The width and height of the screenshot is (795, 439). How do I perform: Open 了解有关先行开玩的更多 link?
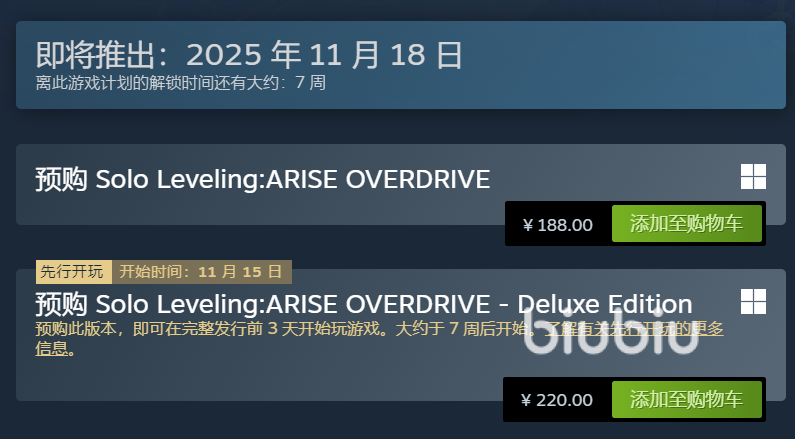(635, 329)
